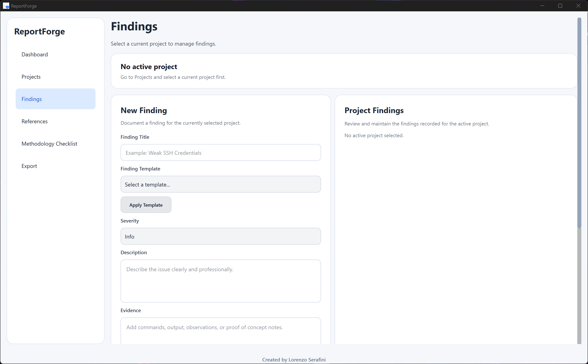Open the Dashboard page
The width and height of the screenshot is (588, 364).
pyautogui.click(x=35, y=54)
